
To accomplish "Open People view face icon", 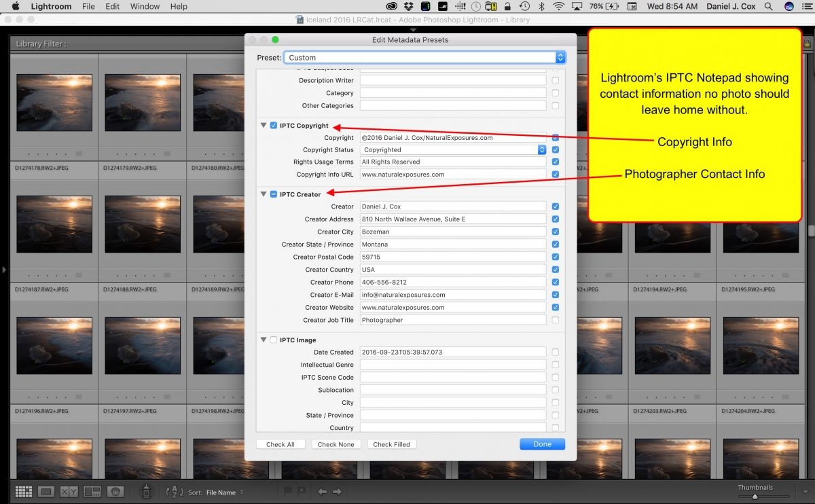I will click(x=115, y=491).
